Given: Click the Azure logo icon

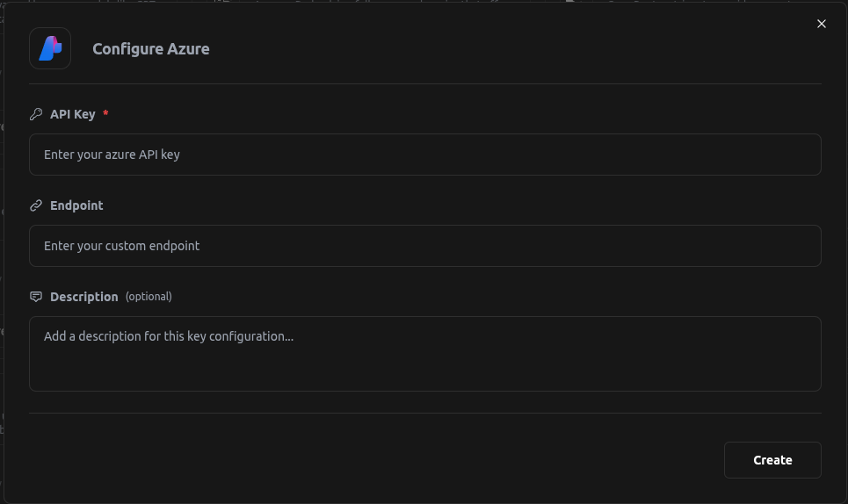Looking at the screenshot, I should click(50, 48).
